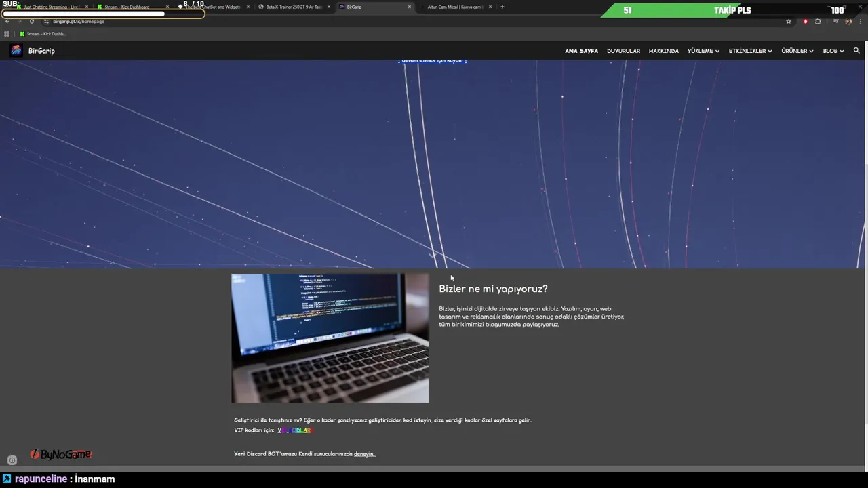The height and width of the screenshot is (488, 868).
Task: Expand the ÜRÜNLER dropdown menu
Action: (797, 51)
